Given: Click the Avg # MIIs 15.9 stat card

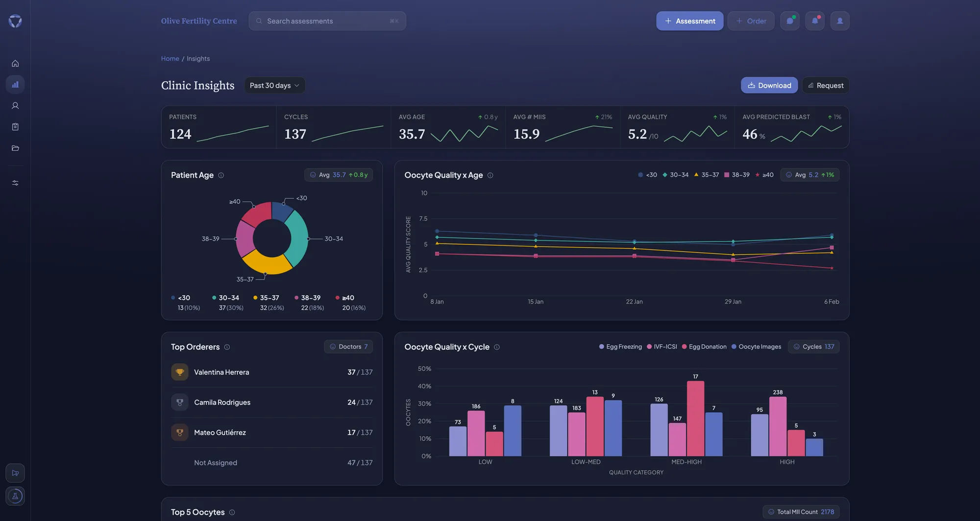Looking at the screenshot, I should point(563,127).
